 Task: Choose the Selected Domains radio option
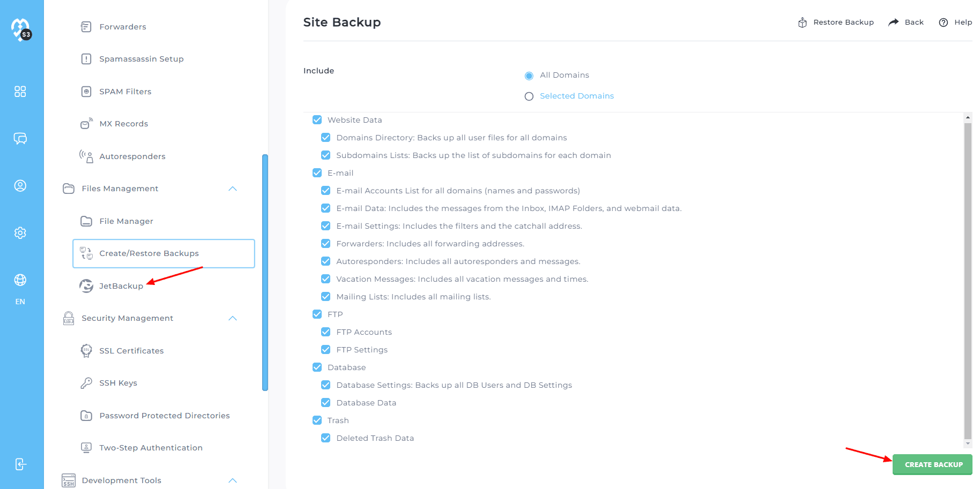pyautogui.click(x=529, y=96)
